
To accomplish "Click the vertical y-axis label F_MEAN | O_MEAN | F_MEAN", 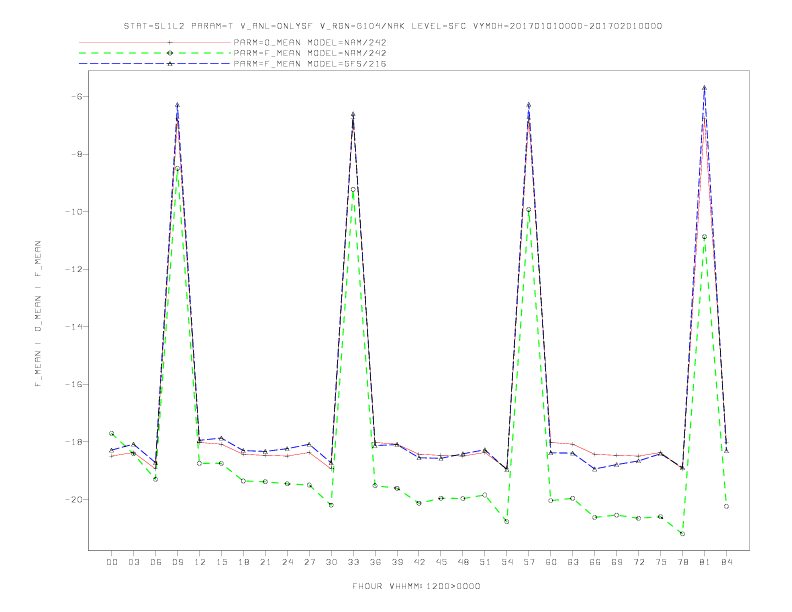I will [x=38, y=314].
